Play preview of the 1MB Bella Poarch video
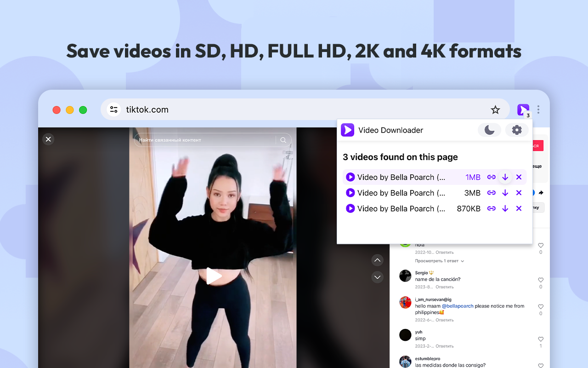The width and height of the screenshot is (588, 368). (350, 177)
